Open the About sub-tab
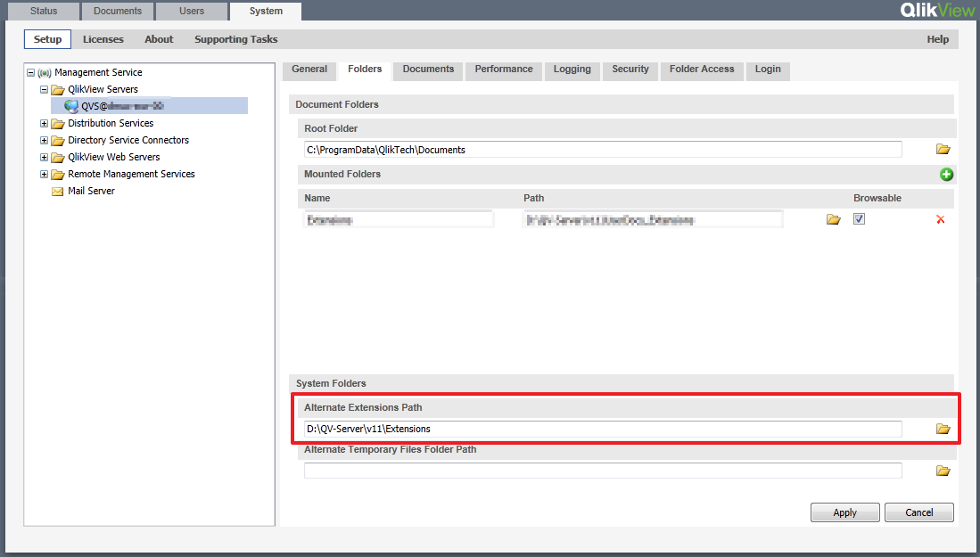Viewport: 980px width, 557px height. (x=159, y=38)
